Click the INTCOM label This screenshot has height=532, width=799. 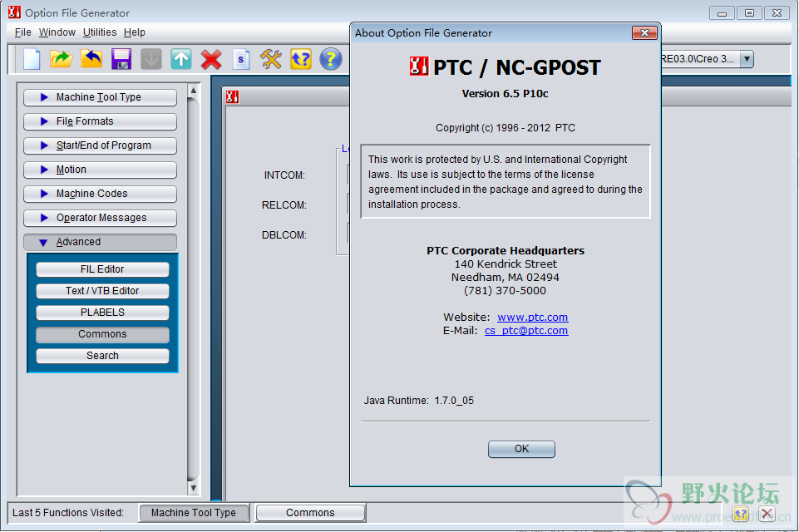[x=284, y=175]
